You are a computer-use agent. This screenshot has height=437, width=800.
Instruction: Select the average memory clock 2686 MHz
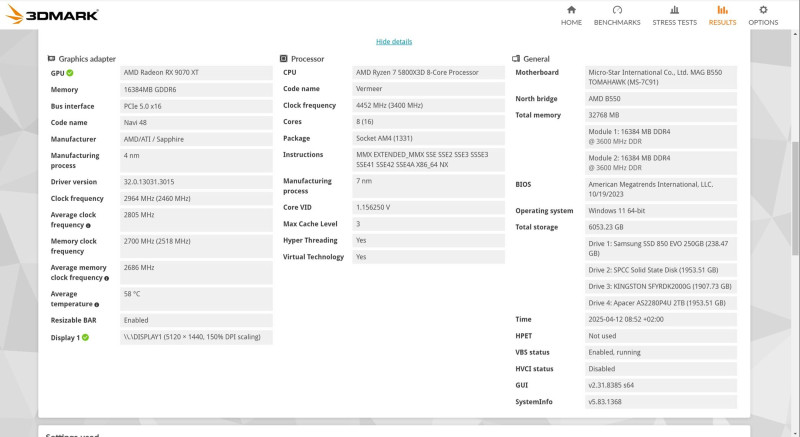coord(196,272)
